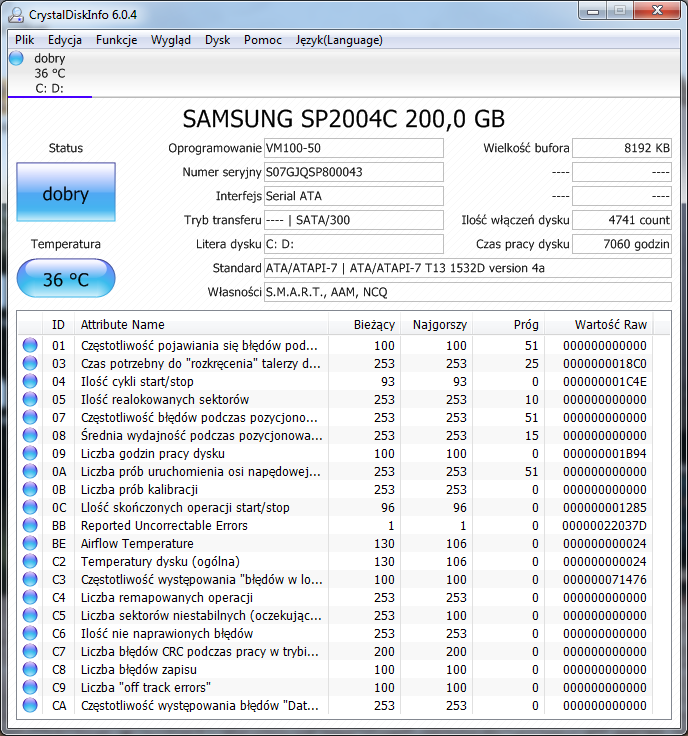Image resolution: width=688 pixels, height=736 pixels.
Task: Click the Standard field ATA/ATAPI-7
Action: coord(468,268)
